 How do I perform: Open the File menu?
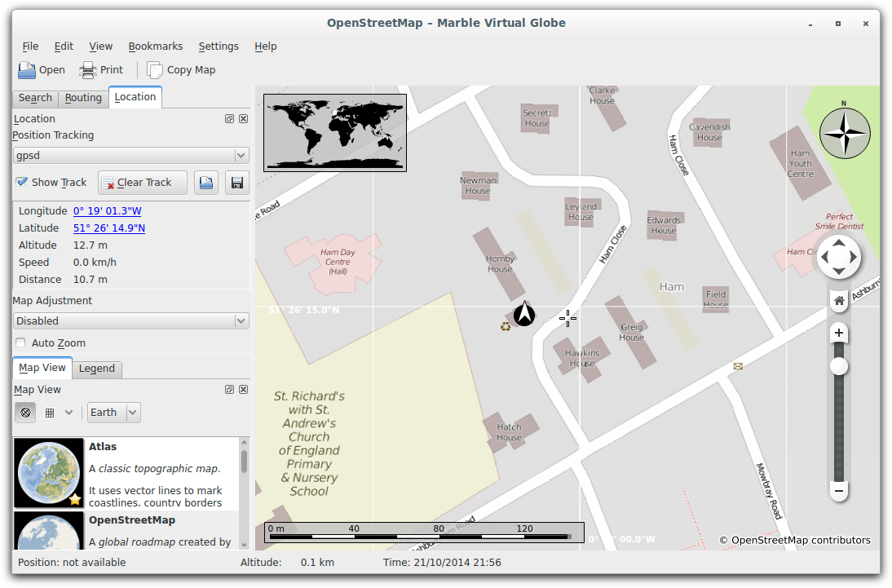click(30, 46)
